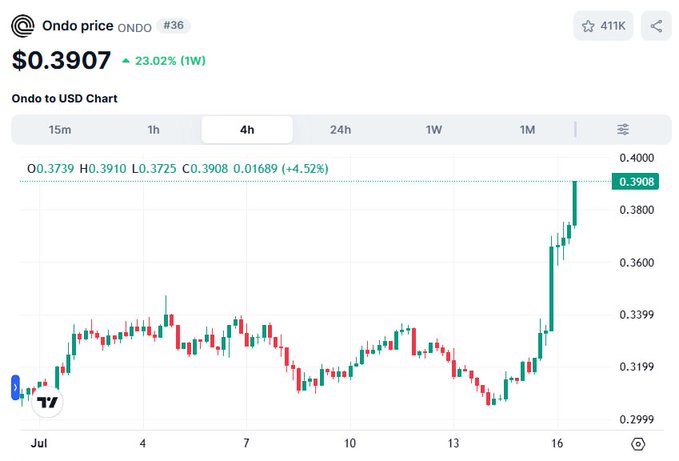This screenshot has height=461, width=679.
Task: Click the 411K watchlist count
Action: tap(613, 26)
